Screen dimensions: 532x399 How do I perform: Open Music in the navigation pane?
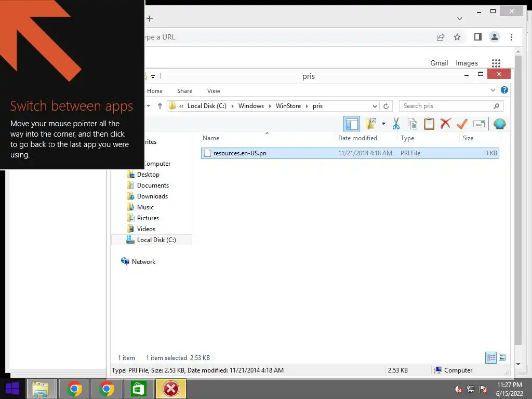click(145, 207)
